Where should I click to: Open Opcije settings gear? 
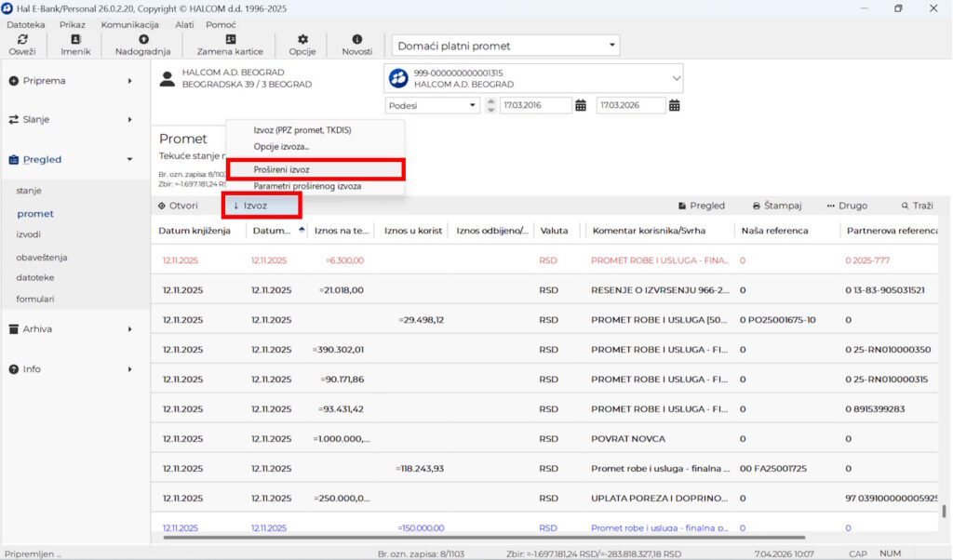[302, 40]
